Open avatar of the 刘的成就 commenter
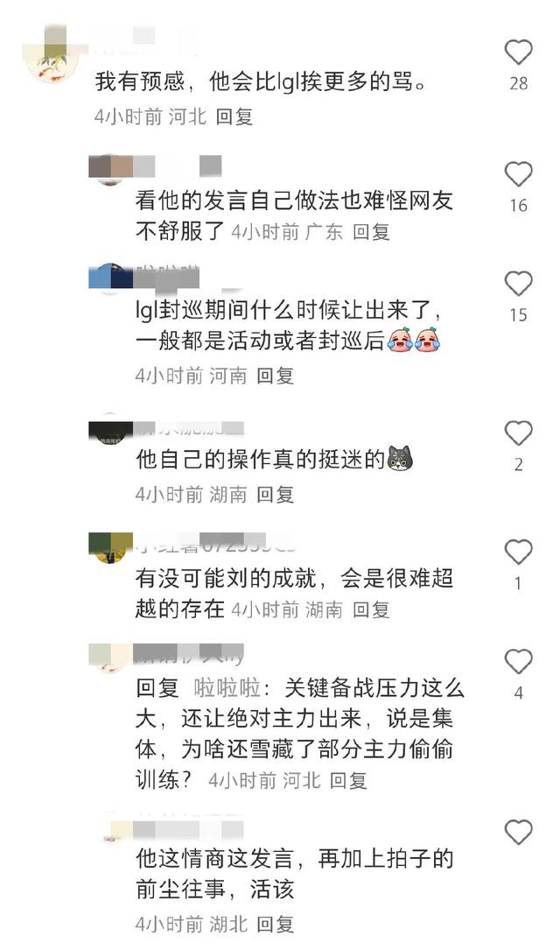This screenshot has height=950, width=560. pyautogui.click(x=110, y=548)
